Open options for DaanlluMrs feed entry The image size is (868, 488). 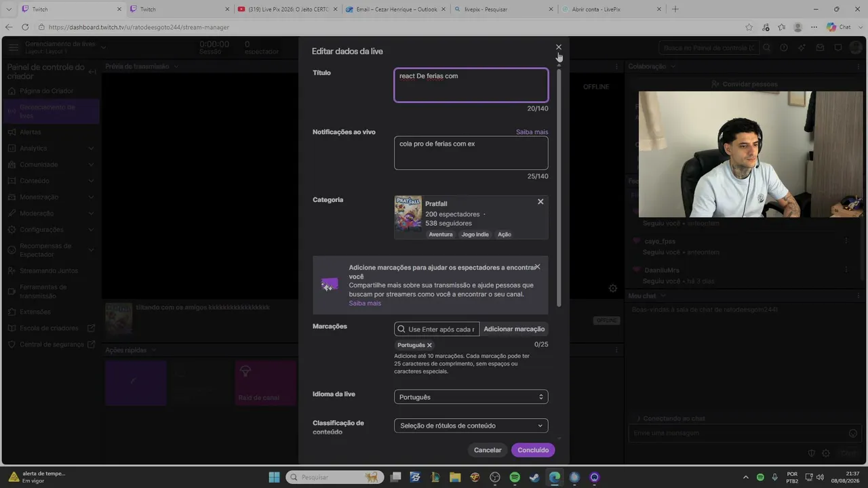click(846, 270)
